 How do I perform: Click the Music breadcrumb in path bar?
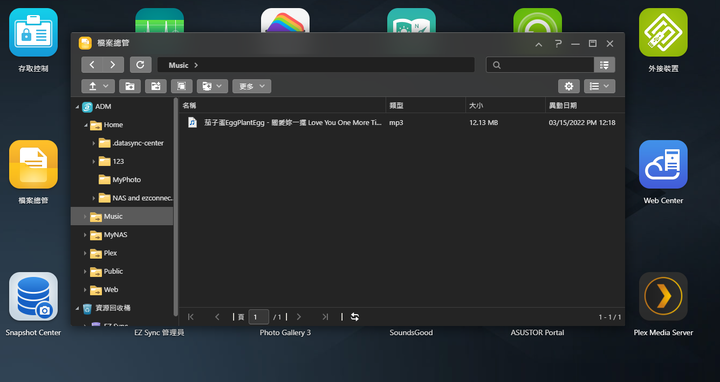(178, 65)
